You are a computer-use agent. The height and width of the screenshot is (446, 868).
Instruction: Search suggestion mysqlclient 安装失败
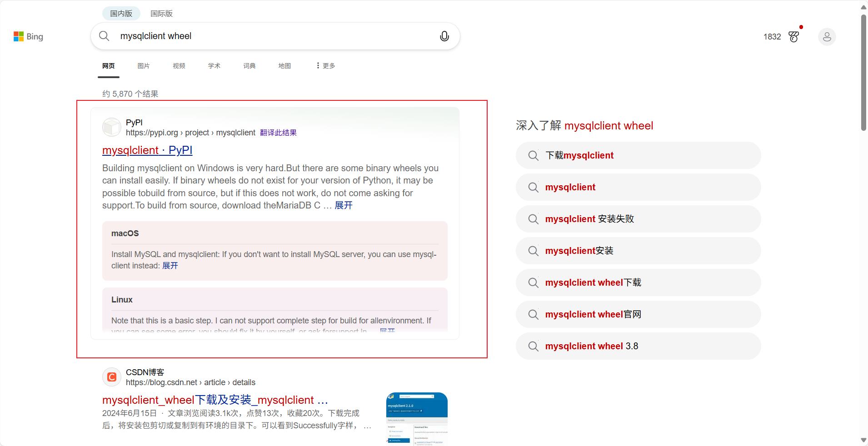click(638, 219)
